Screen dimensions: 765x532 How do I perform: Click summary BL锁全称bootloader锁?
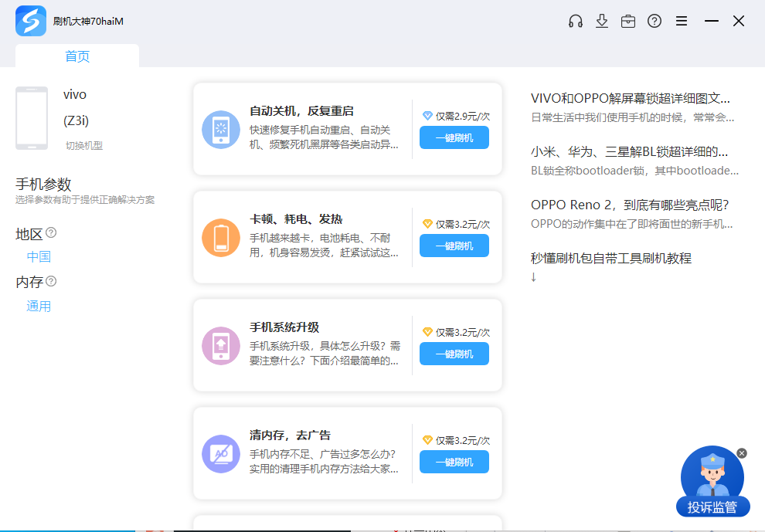(x=634, y=171)
